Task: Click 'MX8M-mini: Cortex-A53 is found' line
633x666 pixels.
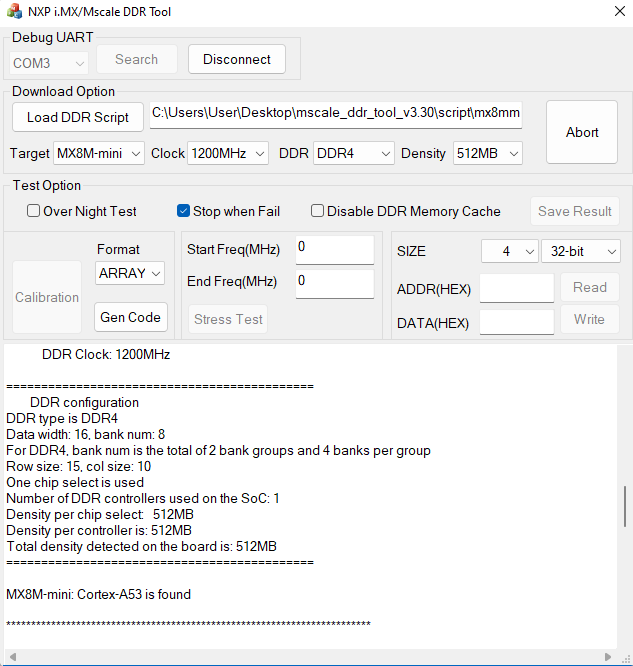Action: pyautogui.click(x=99, y=594)
